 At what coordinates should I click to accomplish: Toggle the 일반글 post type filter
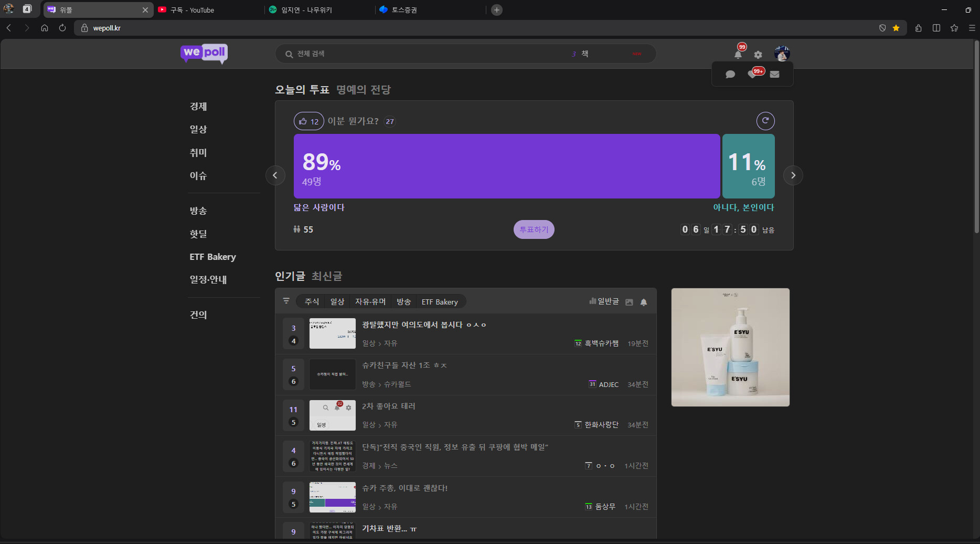click(x=604, y=301)
